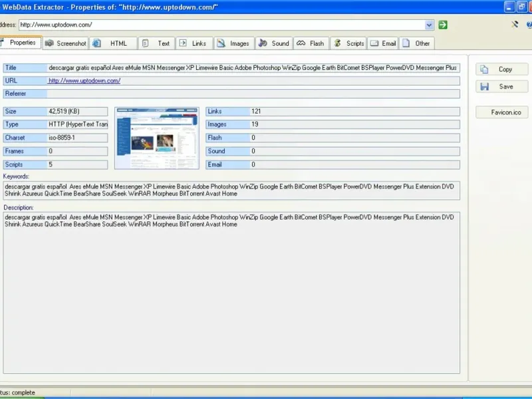Open the Images tab

234,43
